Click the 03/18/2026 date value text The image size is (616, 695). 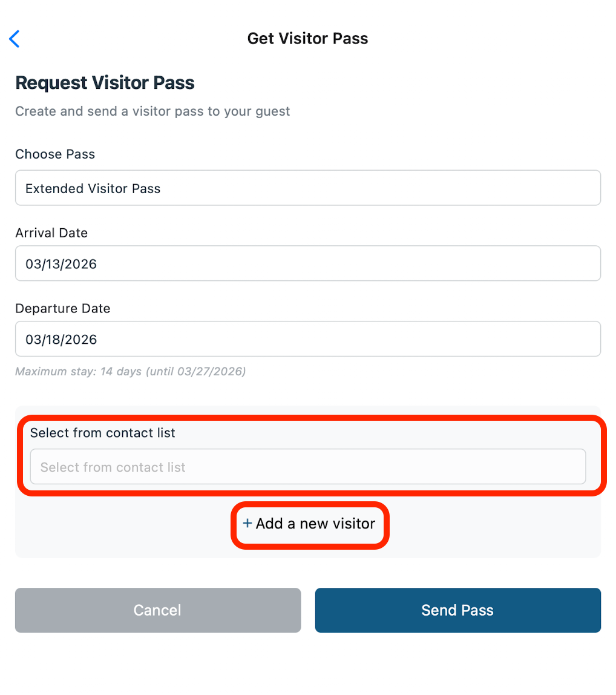[x=61, y=340]
